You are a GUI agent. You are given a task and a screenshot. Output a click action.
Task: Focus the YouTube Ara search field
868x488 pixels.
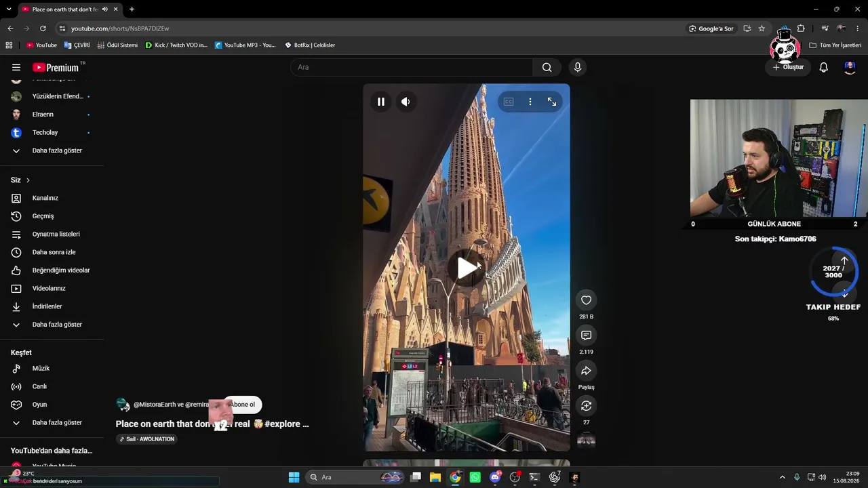point(412,67)
